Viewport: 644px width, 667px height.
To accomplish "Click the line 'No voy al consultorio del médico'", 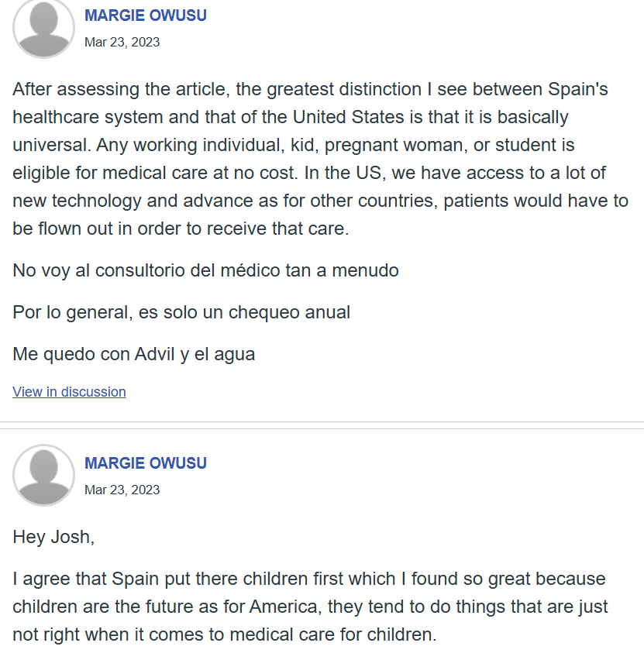I will [x=205, y=270].
